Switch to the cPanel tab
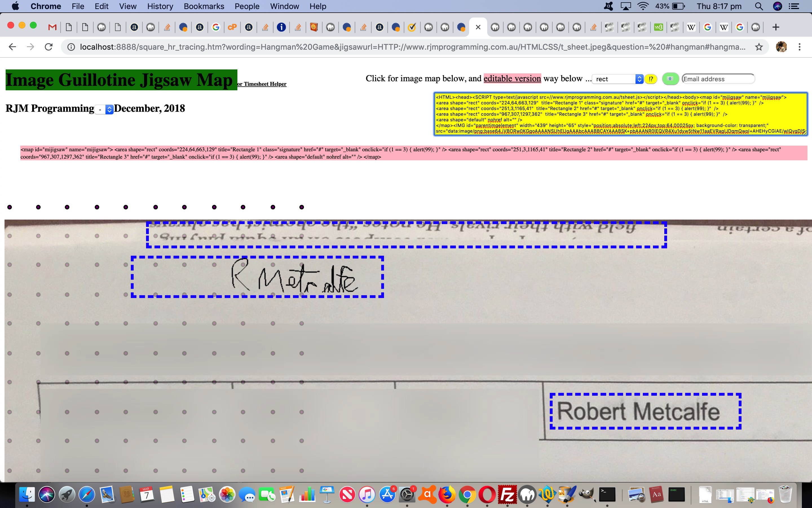812x508 pixels. pos(232,27)
